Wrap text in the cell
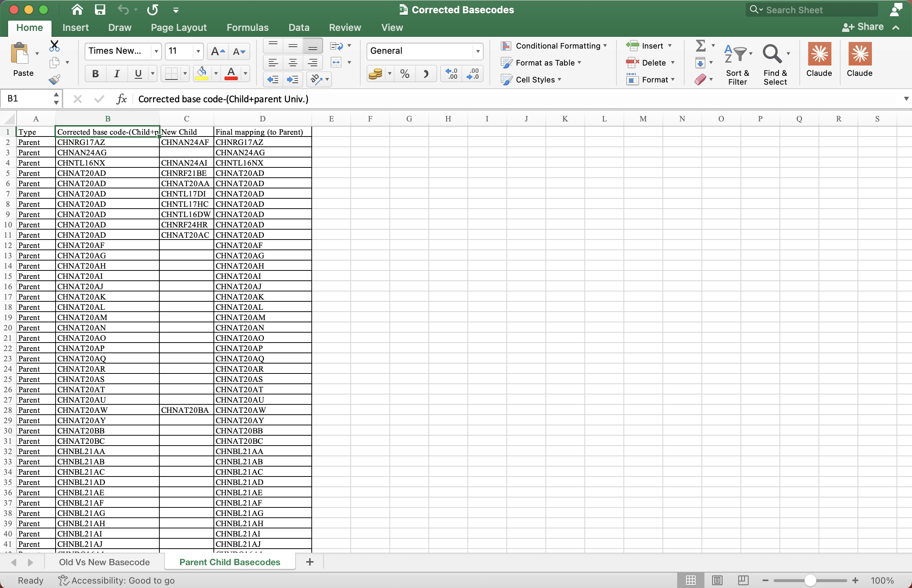The width and height of the screenshot is (912, 588). coord(336,46)
